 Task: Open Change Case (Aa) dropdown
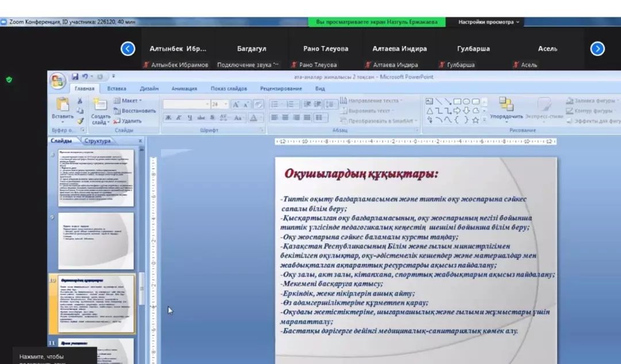click(239, 118)
